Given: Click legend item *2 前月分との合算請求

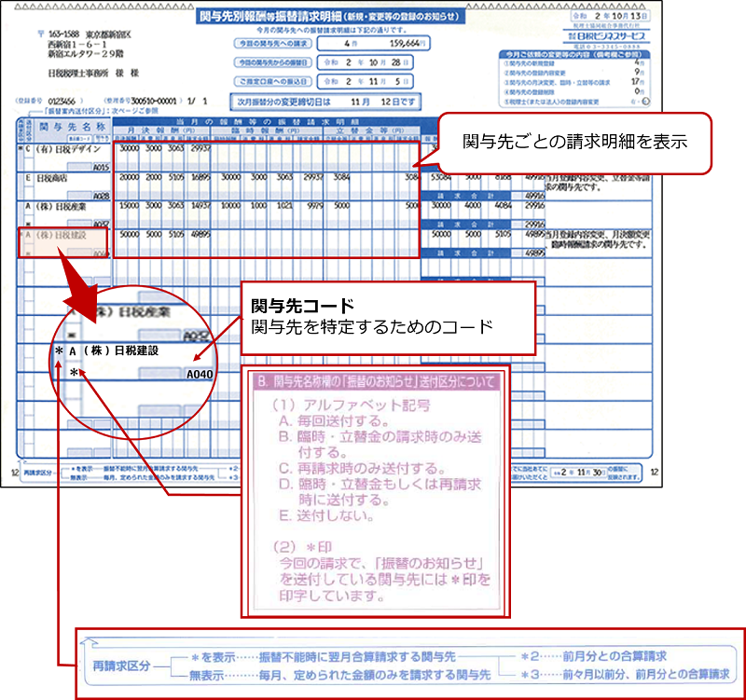Looking at the screenshot, I should click(x=593, y=657).
